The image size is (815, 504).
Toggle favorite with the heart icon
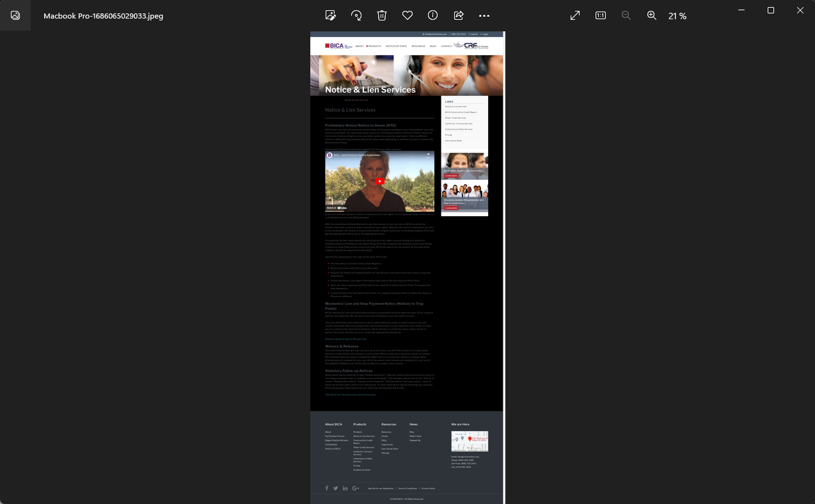pos(407,15)
